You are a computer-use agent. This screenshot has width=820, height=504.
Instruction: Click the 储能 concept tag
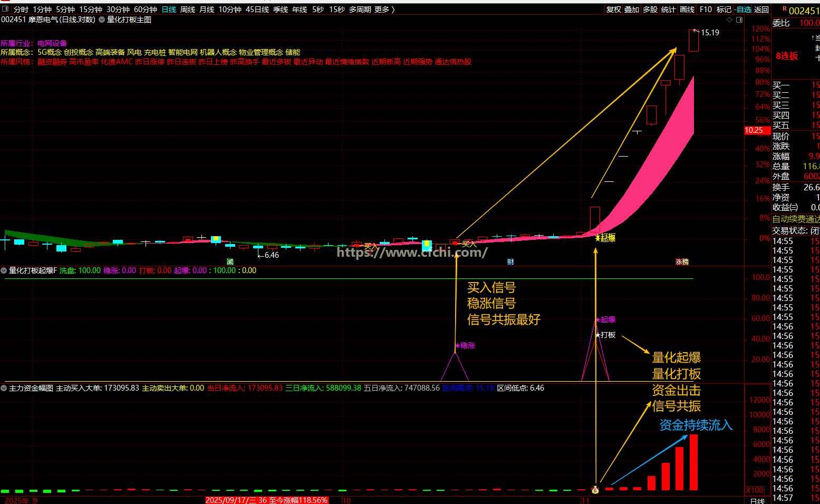pos(293,52)
